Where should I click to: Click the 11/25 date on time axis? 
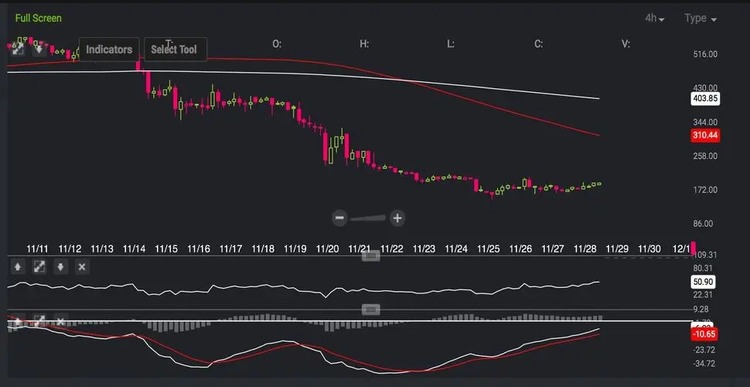click(x=488, y=249)
